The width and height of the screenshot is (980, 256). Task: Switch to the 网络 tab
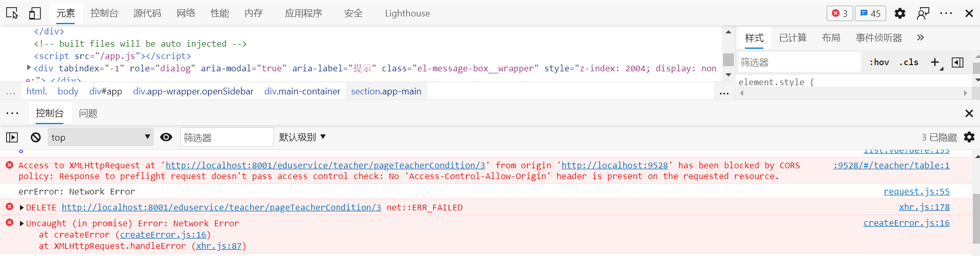coord(186,13)
